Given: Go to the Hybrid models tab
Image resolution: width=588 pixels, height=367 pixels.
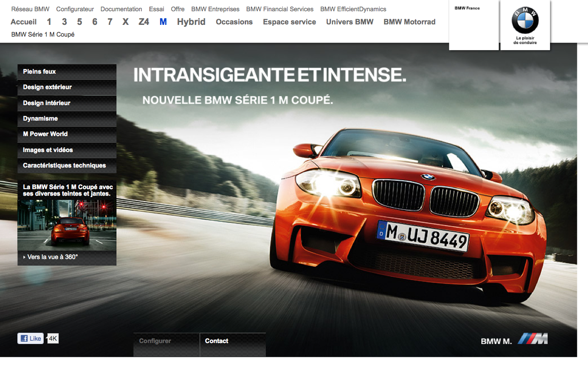Looking at the screenshot, I should 191,22.
